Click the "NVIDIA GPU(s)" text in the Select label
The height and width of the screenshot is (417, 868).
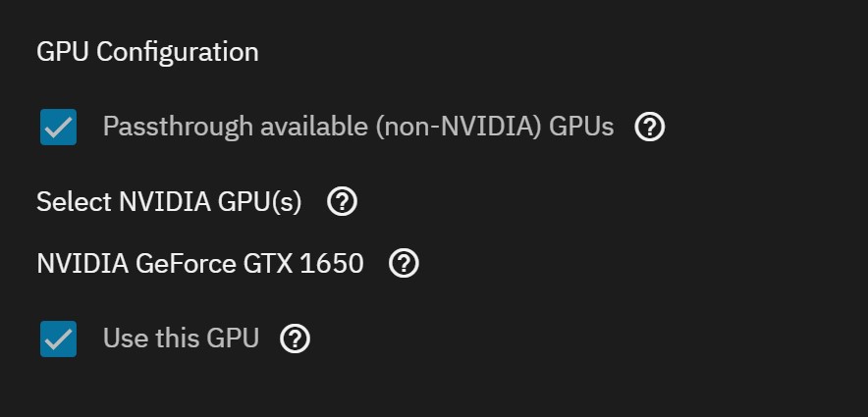[210, 202]
